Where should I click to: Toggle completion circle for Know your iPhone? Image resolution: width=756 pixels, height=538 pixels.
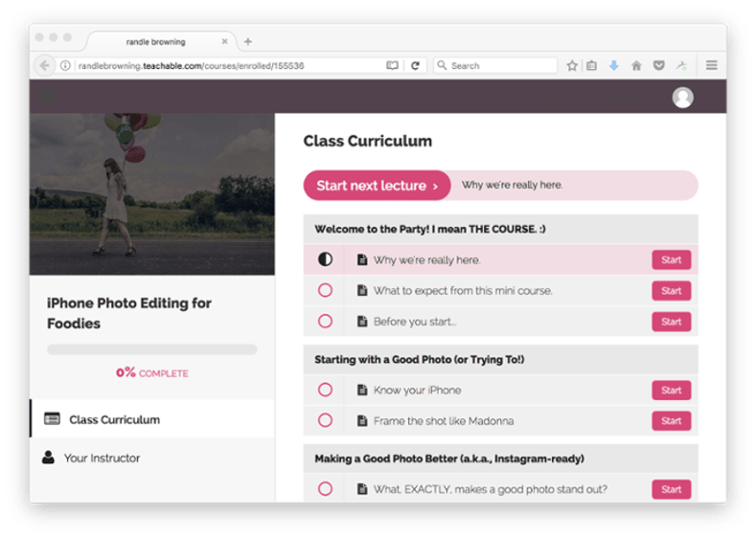(325, 390)
